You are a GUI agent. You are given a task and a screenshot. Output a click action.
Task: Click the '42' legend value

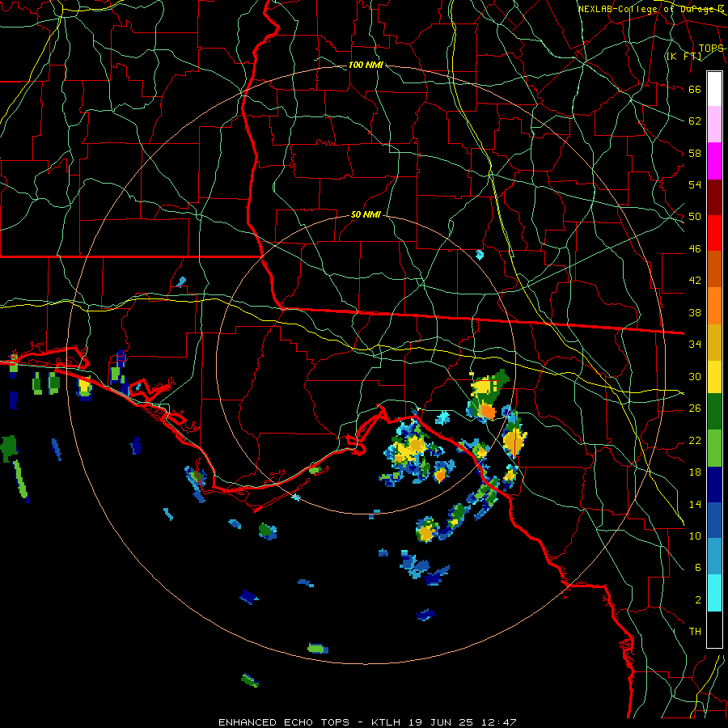(x=695, y=281)
